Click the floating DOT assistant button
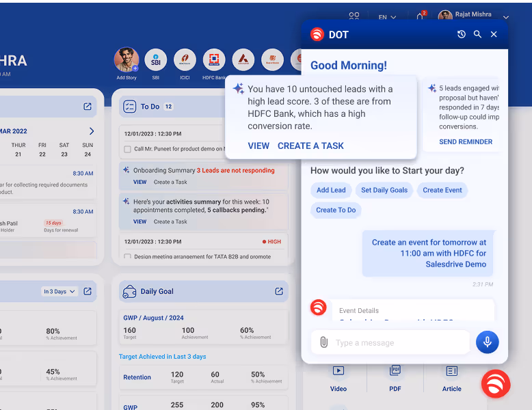The image size is (532, 410). click(x=496, y=384)
